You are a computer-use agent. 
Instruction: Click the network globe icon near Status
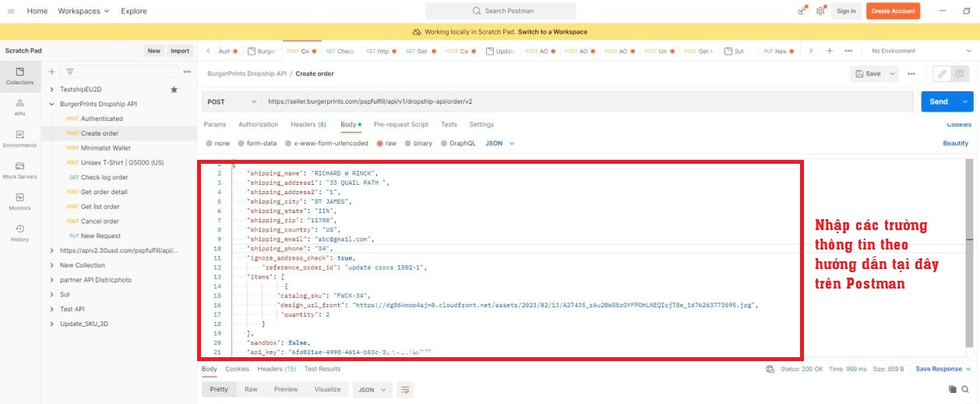(x=770, y=369)
